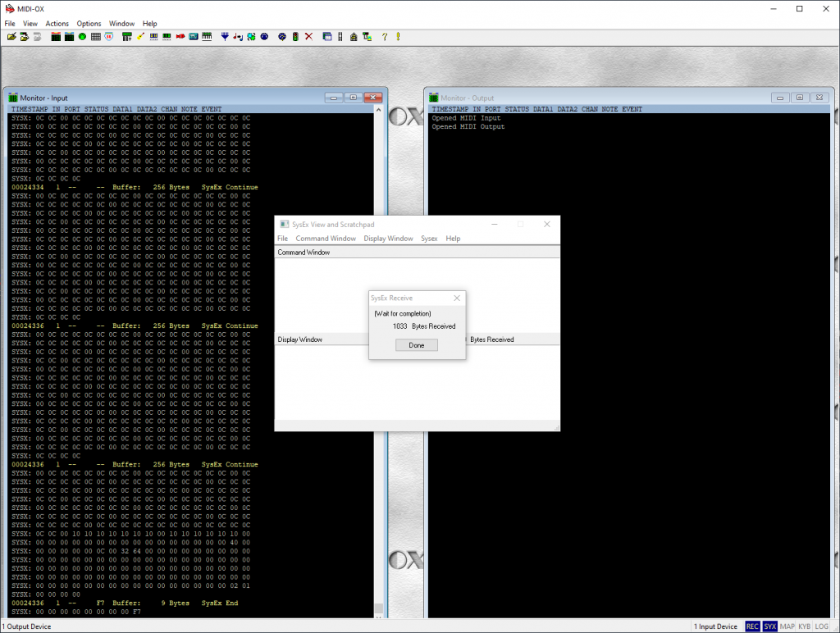Open the Options menu in main menubar
This screenshot has height=633, width=840.
pos(89,24)
